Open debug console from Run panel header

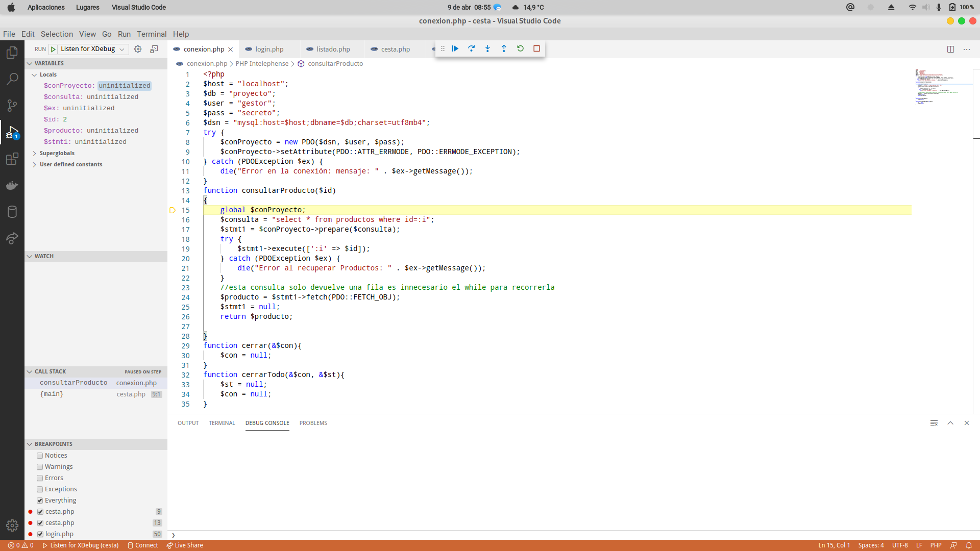click(154, 49)
